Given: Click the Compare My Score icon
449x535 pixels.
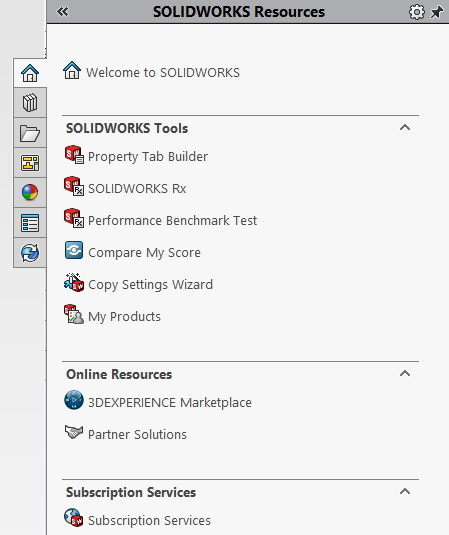Looking at the screenshot, I should pos(74,250).
